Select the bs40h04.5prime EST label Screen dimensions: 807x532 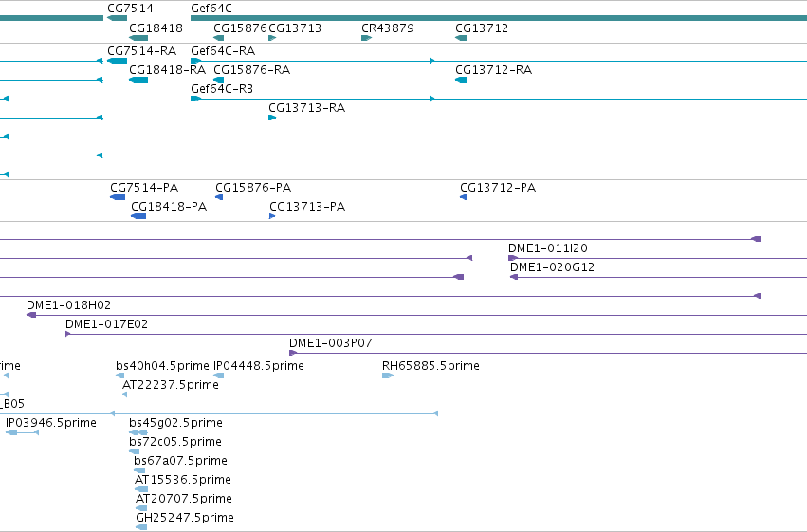pos(163,366)
